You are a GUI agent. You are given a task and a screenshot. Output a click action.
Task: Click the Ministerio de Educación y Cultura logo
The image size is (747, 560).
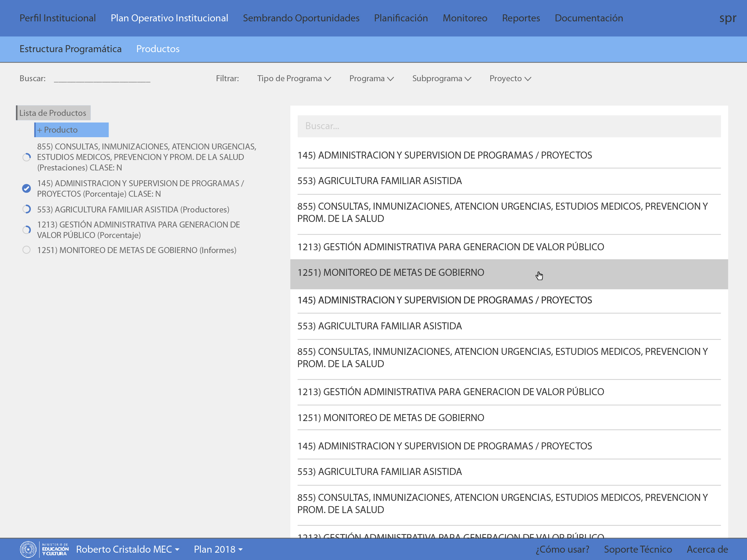[44, 549]
